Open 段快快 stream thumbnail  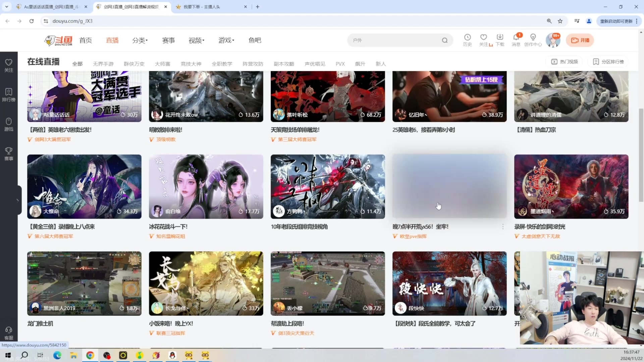point(449,284)
